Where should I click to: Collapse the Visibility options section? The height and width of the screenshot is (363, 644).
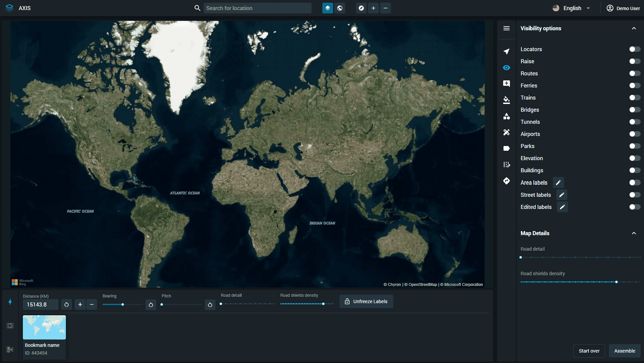634,28
